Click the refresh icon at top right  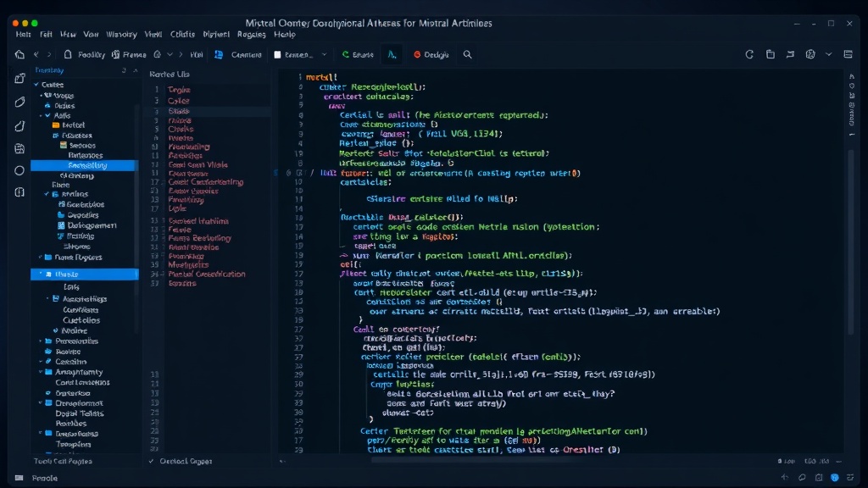click(x=749, y=54)
